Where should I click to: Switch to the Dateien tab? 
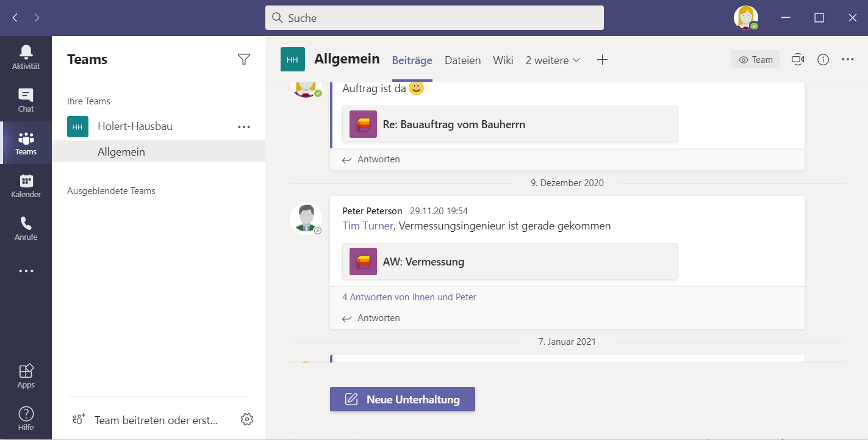click(x=463, y=60)
